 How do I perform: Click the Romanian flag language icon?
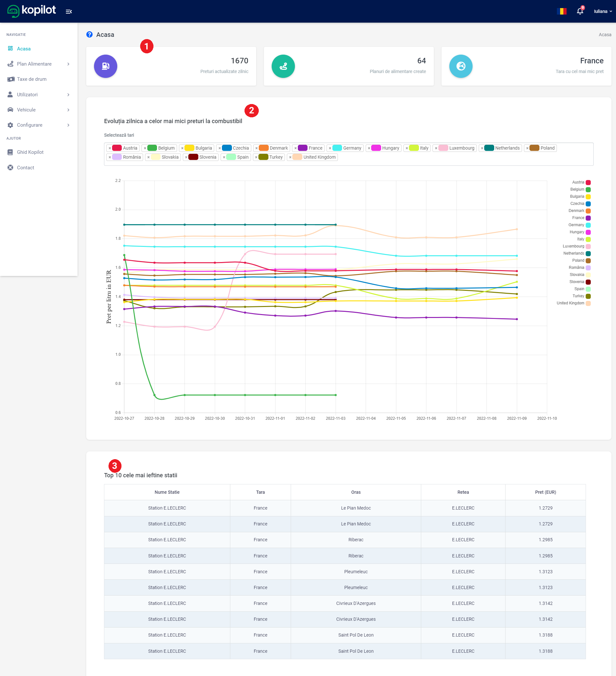(561, 11)
